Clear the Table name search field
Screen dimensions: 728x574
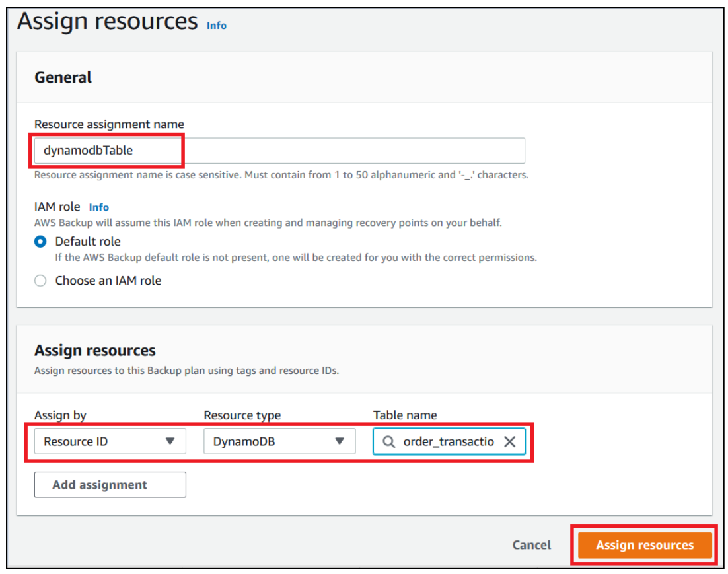tap(509, 441)
